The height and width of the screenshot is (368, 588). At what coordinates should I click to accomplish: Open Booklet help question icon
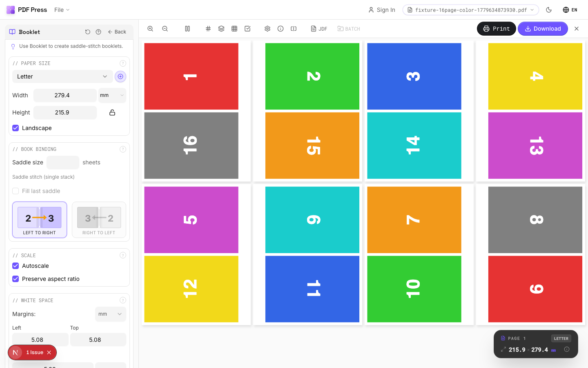(98, 32)
